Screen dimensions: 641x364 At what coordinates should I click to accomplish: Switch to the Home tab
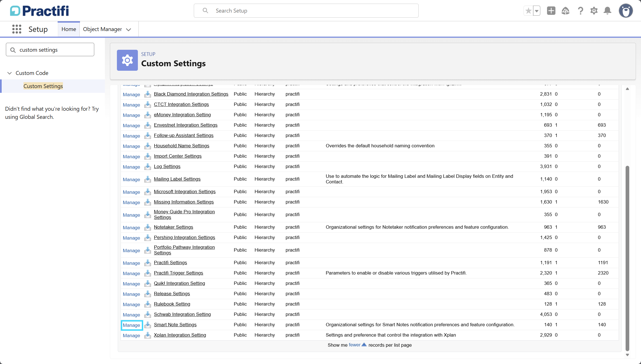pyautogui.click(x=69, y=29)
